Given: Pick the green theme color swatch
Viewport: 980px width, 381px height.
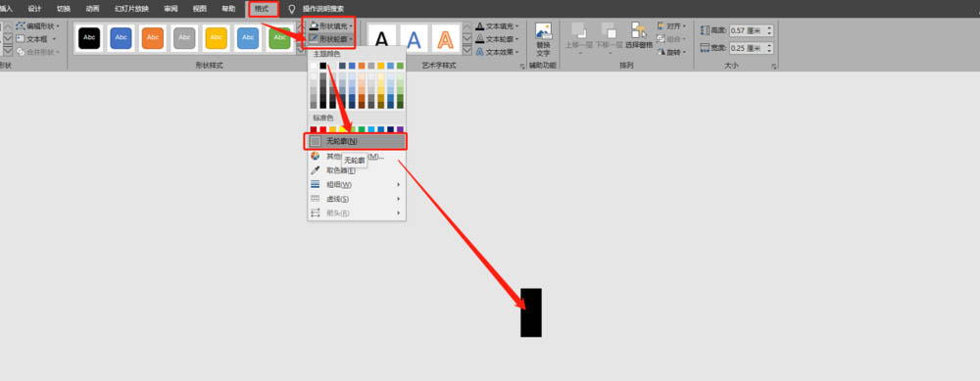Looking at the screenshot, I should [400, 66].
